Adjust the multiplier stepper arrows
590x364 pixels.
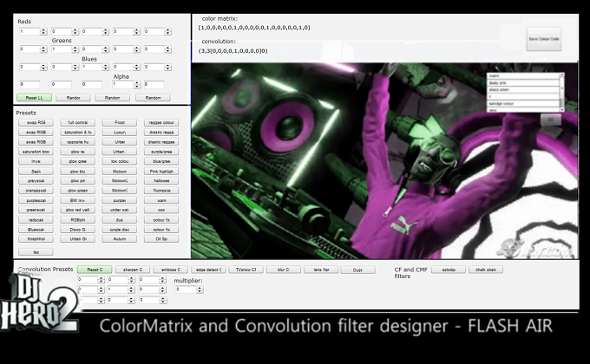[x=200, y=289]
